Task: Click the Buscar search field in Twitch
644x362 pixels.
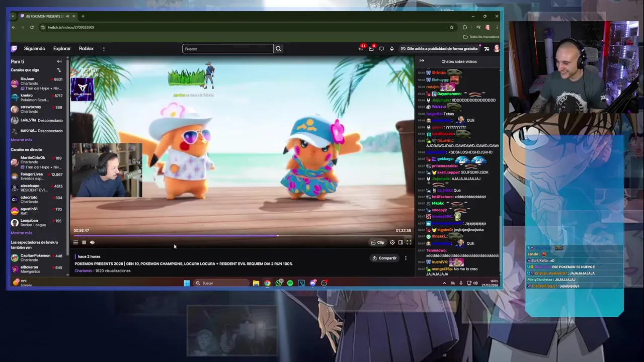Action: (228, 49)
